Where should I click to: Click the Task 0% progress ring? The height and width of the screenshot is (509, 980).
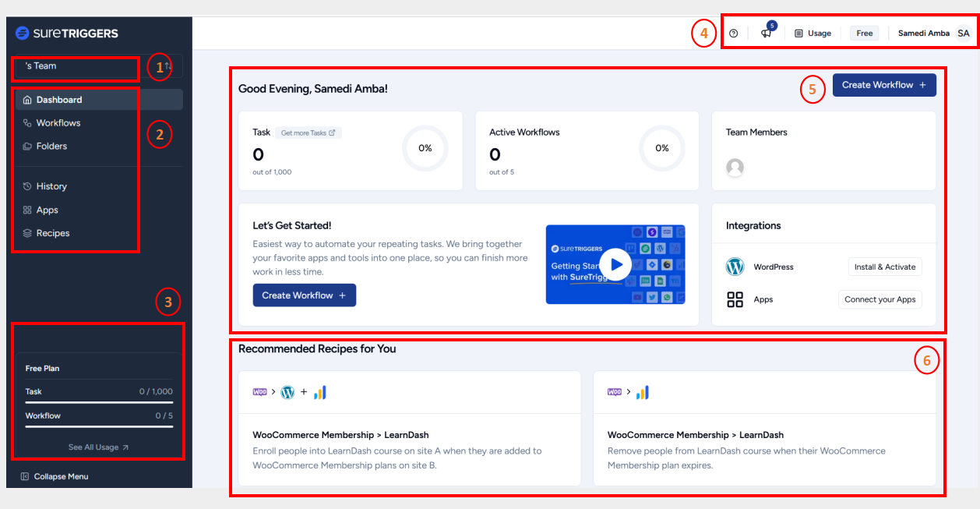click(425, 148)
